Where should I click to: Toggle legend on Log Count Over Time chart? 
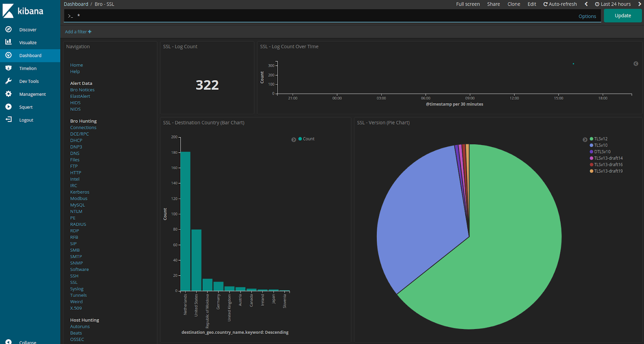[x=636, y=64]
